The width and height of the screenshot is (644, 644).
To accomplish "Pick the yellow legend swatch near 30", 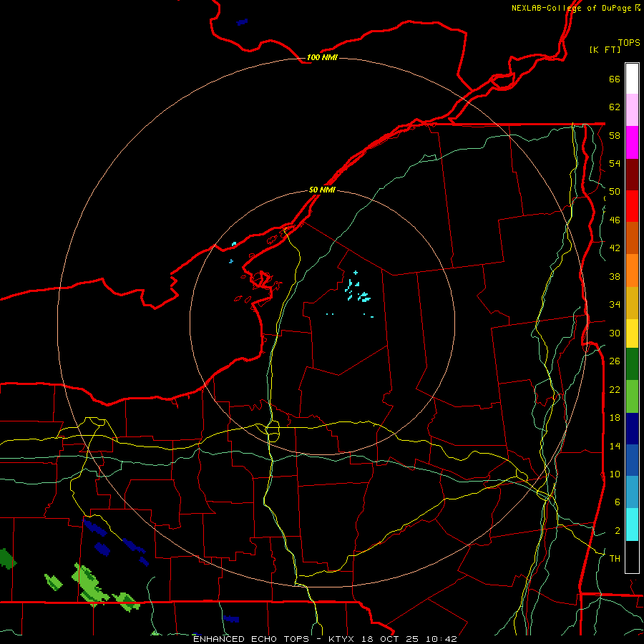I will click(632, 333).
